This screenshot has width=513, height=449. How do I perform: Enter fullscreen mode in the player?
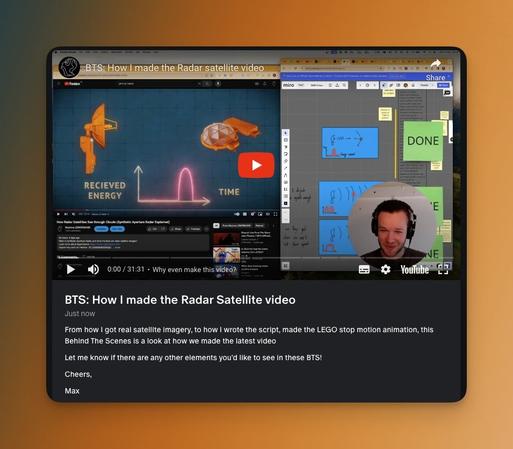[x=443, y=269]
